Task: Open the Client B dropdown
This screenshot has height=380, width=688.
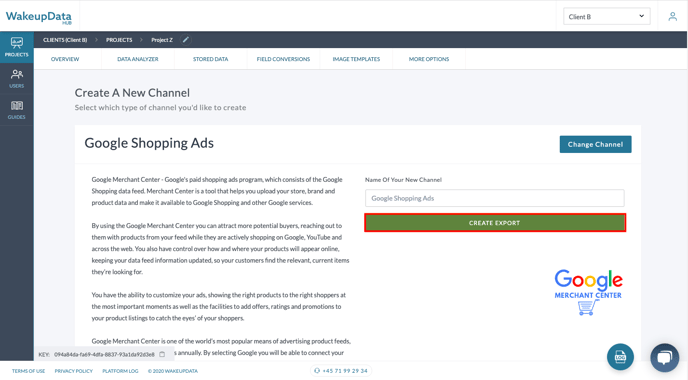Action: tap(606, 17)
